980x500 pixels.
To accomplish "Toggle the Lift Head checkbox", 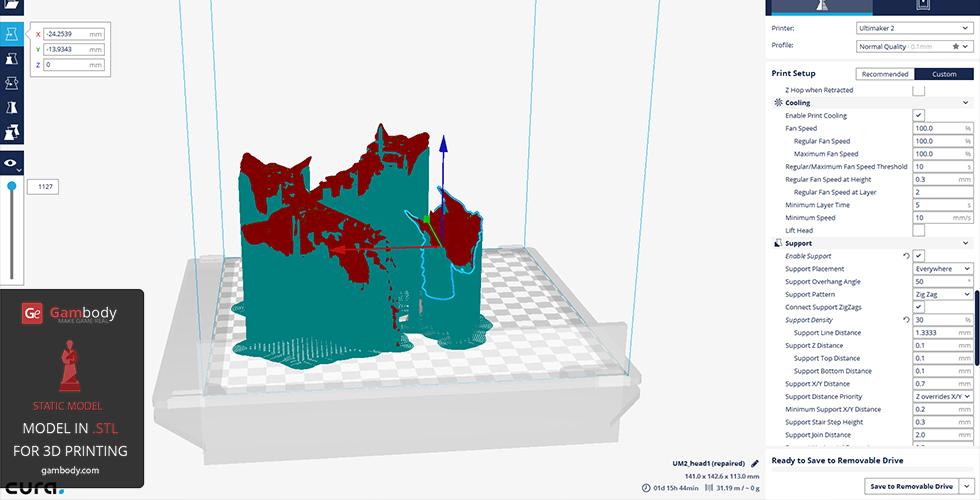I will coord(918,231).
